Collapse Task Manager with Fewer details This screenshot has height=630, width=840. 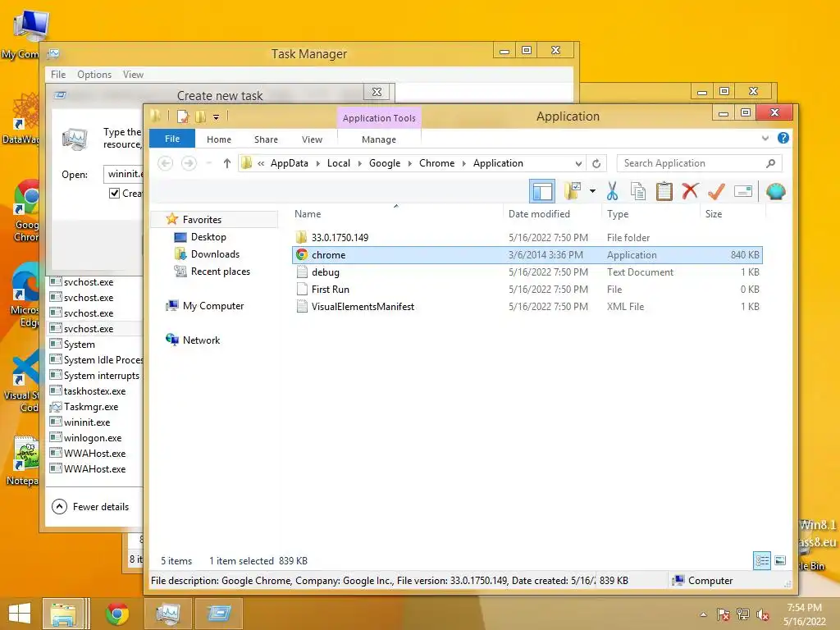(x=90, y=507)
